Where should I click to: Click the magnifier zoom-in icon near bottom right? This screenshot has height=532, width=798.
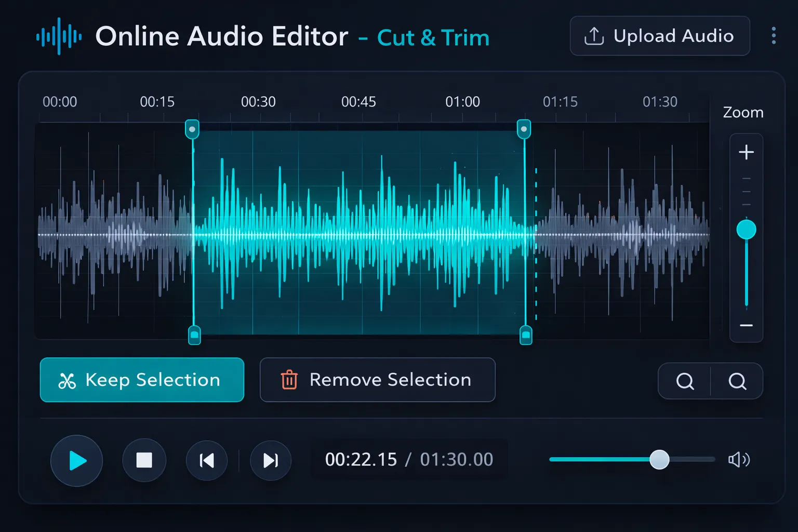tap(684, 381)
